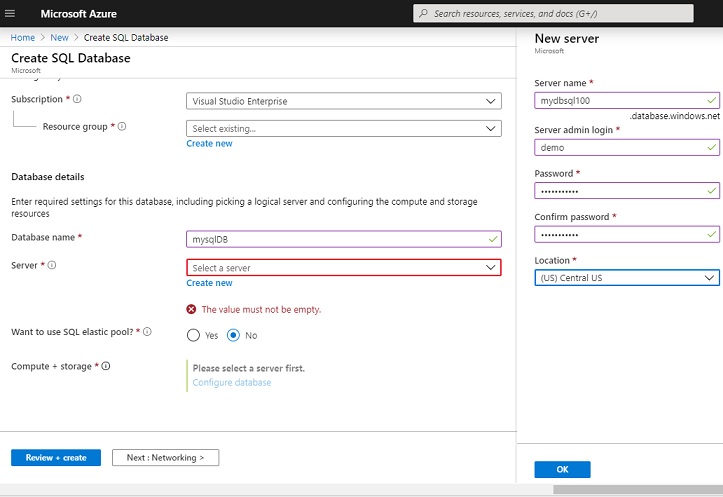Open the Location dropdown

[627, 278]
